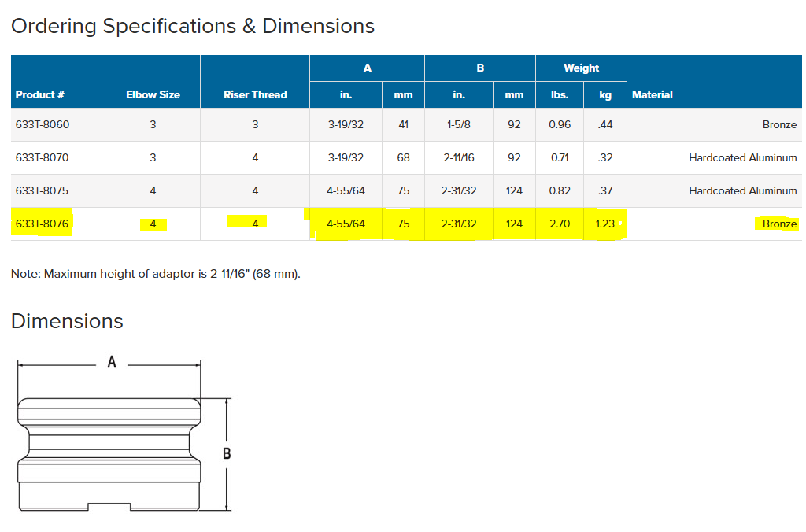Click the A dimension label in drawing
The width and height of the screenshot is (806, 532).
(x=112, y=362)
